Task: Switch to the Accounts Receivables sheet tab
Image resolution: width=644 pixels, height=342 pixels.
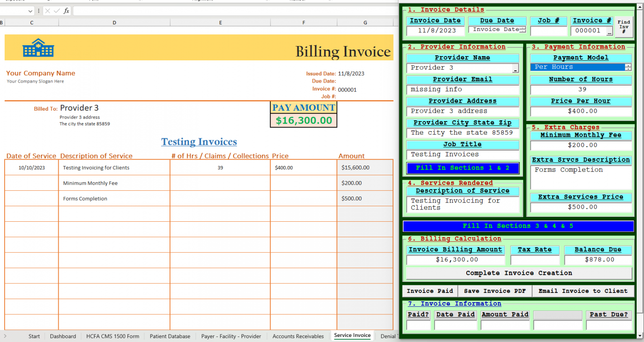Action: (298, 336)
